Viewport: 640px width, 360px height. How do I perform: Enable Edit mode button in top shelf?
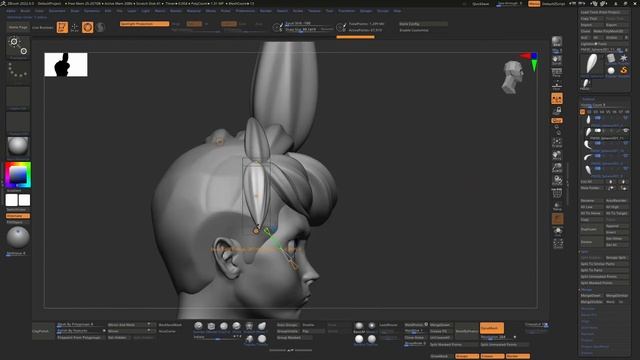(x=62, y=27)
